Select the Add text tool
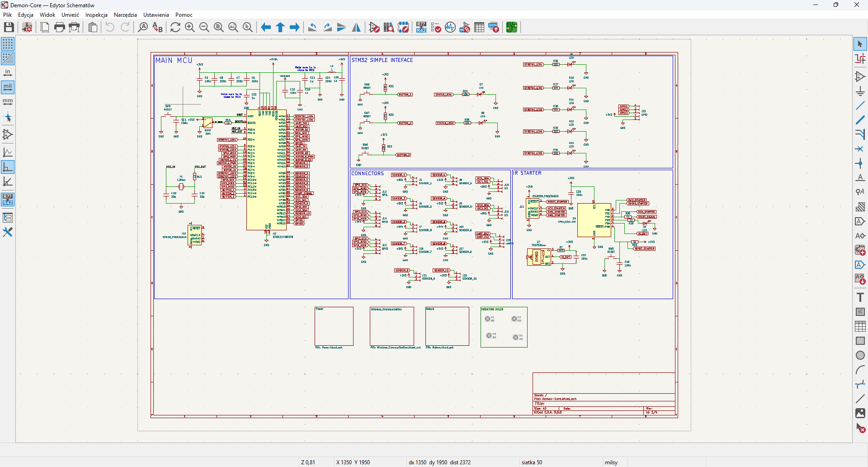868x467 pixels. point(860,297)
